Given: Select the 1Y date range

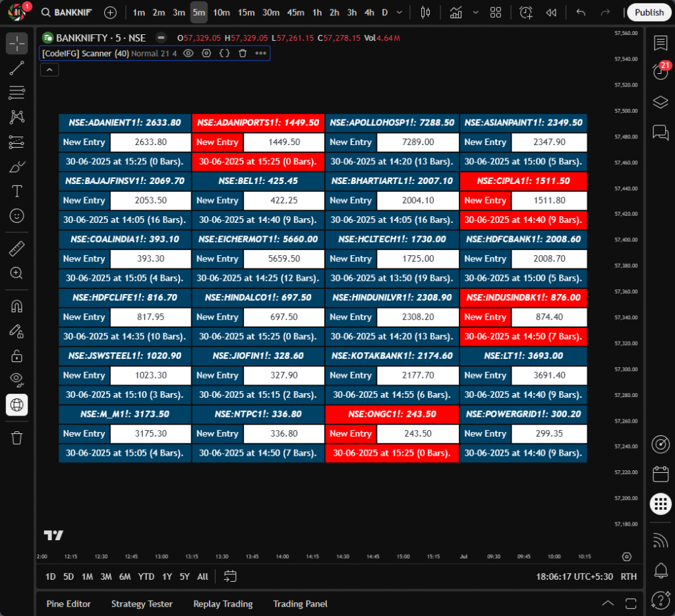Looking at the screenshot, I should 167,576.
